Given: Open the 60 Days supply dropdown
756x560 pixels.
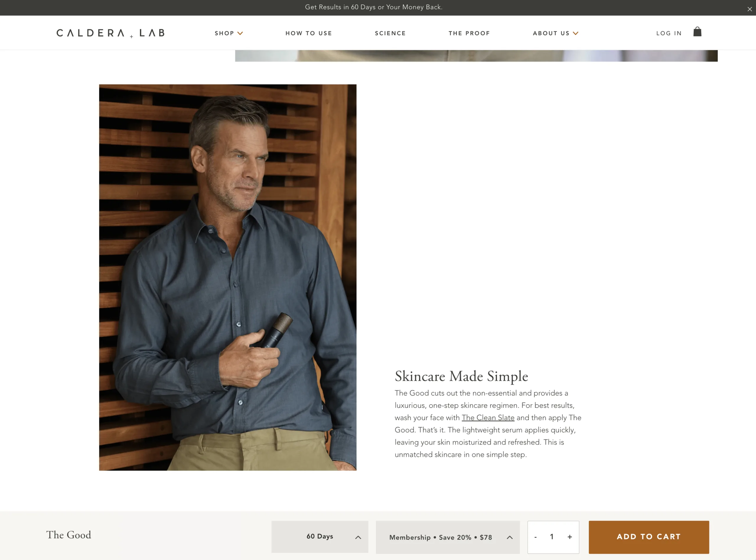Looking at the screenshot, I should pos(320,537).
